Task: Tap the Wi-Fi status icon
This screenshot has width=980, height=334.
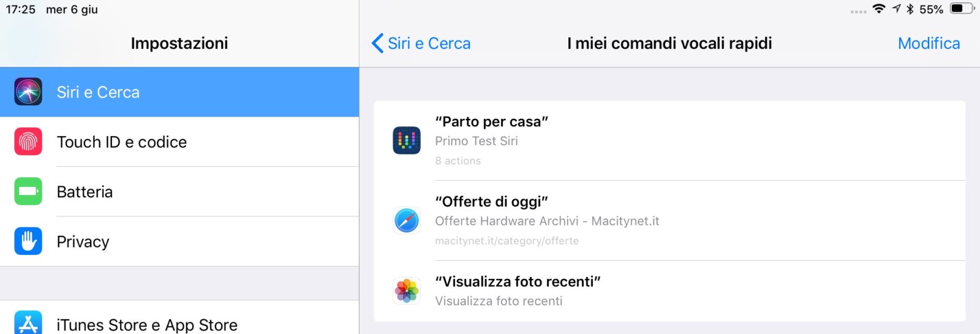Action: (x=879, y=9)
